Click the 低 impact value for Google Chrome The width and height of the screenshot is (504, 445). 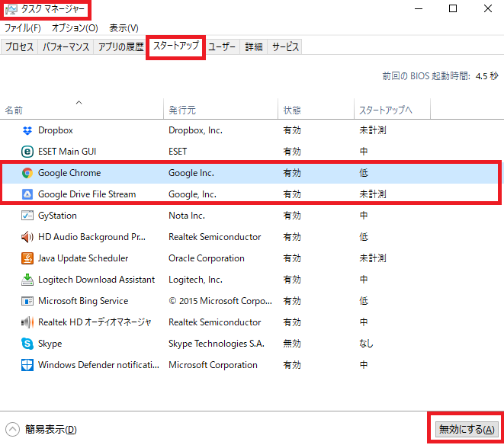tap(364, 173)
